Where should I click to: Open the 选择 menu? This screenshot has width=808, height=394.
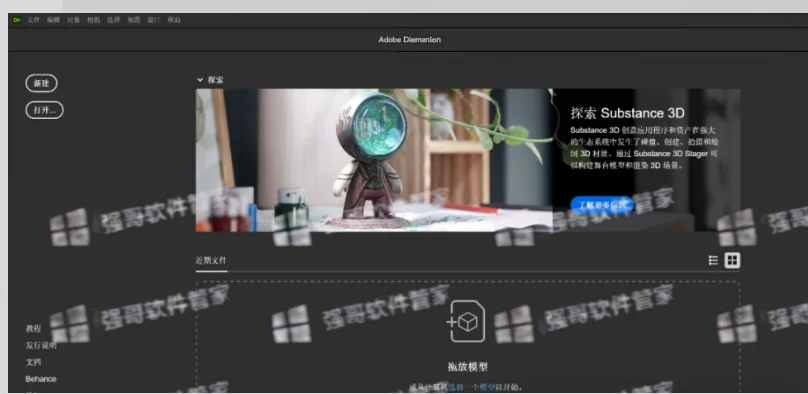click(113, 20)
